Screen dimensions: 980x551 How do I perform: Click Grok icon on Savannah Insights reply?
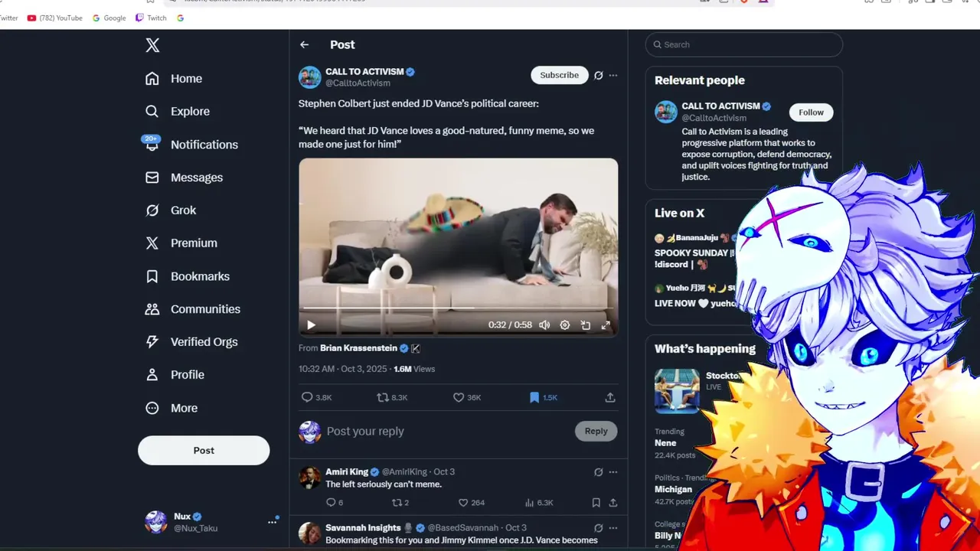[x=599, y=528]
